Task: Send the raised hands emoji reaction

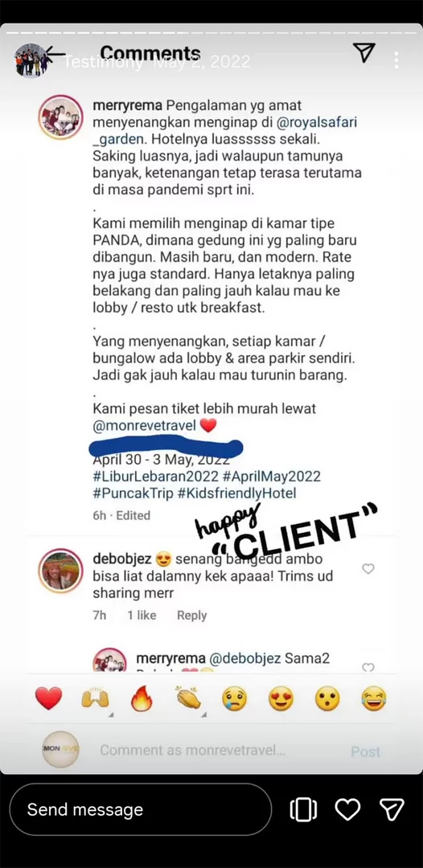Action: [x=95, y=698]
